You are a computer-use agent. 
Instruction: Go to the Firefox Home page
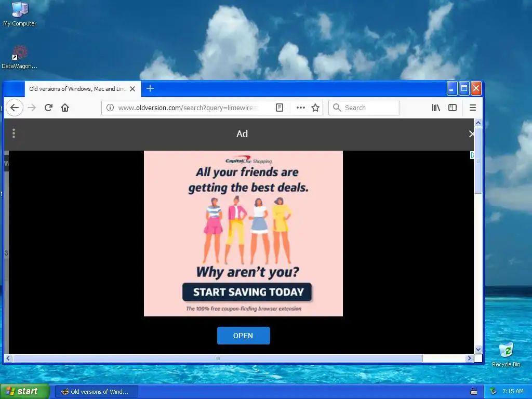(x=65, y=108)
